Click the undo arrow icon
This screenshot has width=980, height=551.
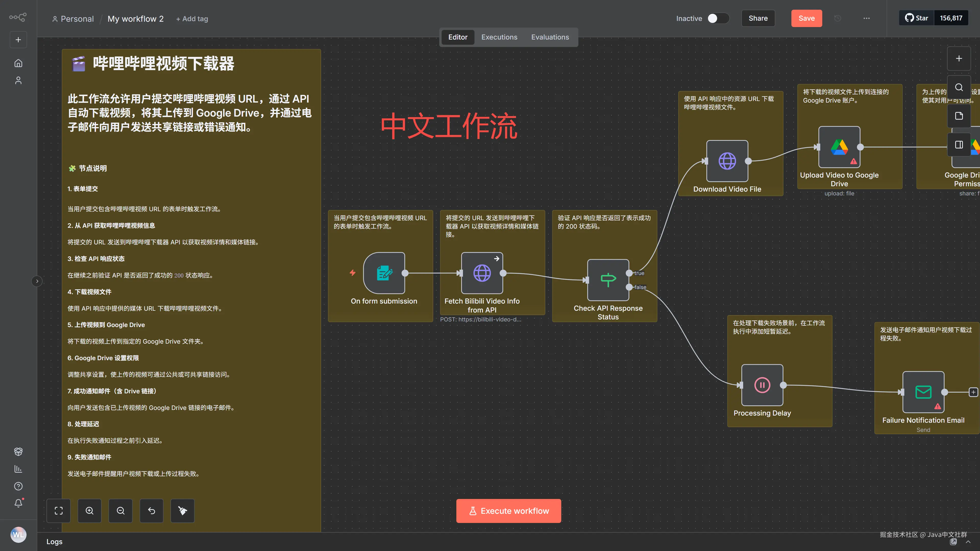[x=151, y=511]
